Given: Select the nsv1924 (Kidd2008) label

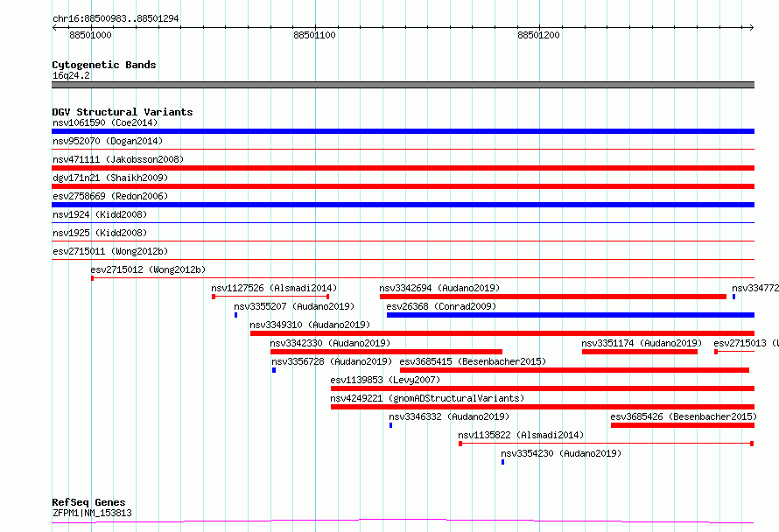Looking at the screenshot, I should tap(100, 214).
